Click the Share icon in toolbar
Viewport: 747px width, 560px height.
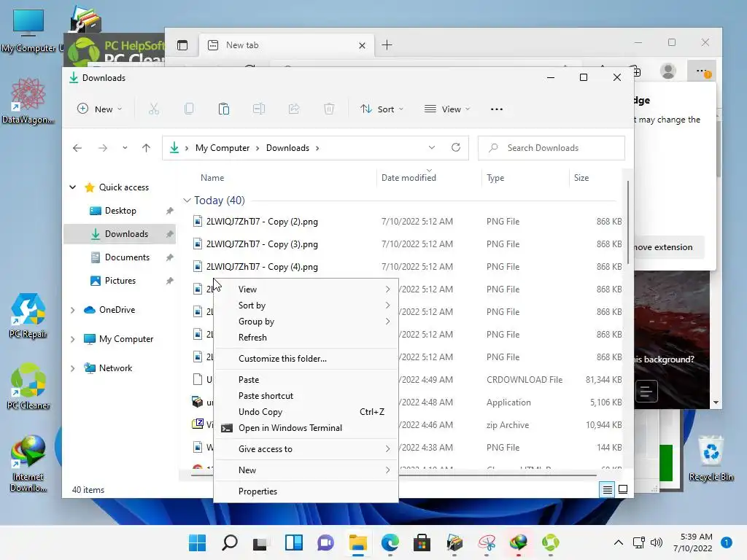pyautogui.click(x=294, y=109)
